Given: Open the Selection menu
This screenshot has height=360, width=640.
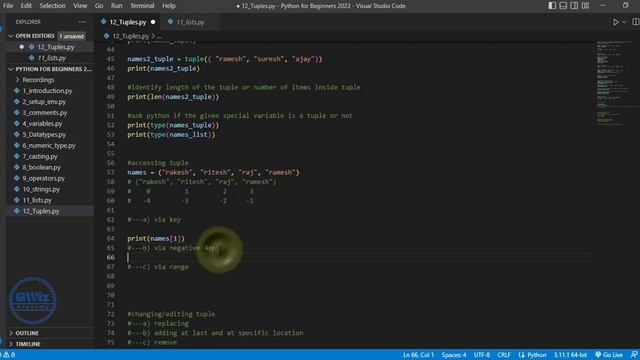Looking at the screenshot, I should [52, 6].
